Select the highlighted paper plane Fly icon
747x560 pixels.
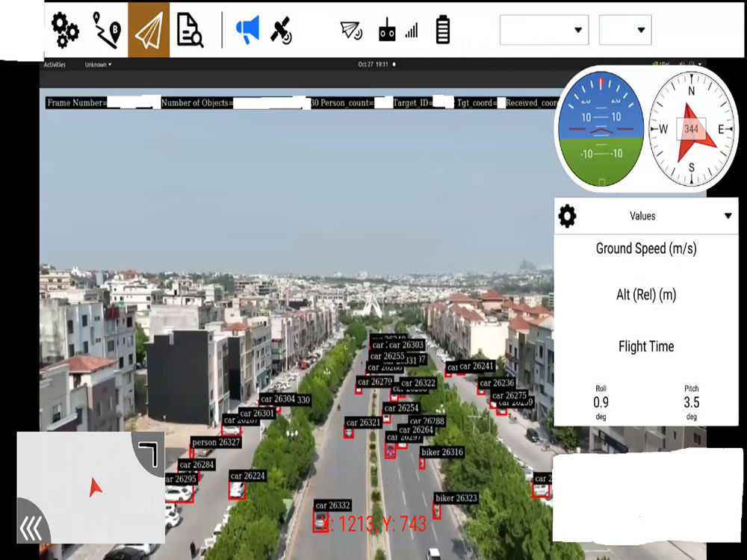148,30
